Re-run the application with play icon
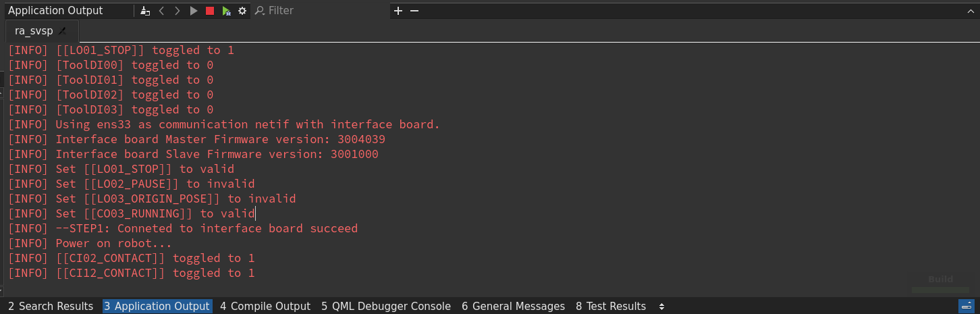Image resolution: width=980 pixels, height=314 pixels. [194, 11]
